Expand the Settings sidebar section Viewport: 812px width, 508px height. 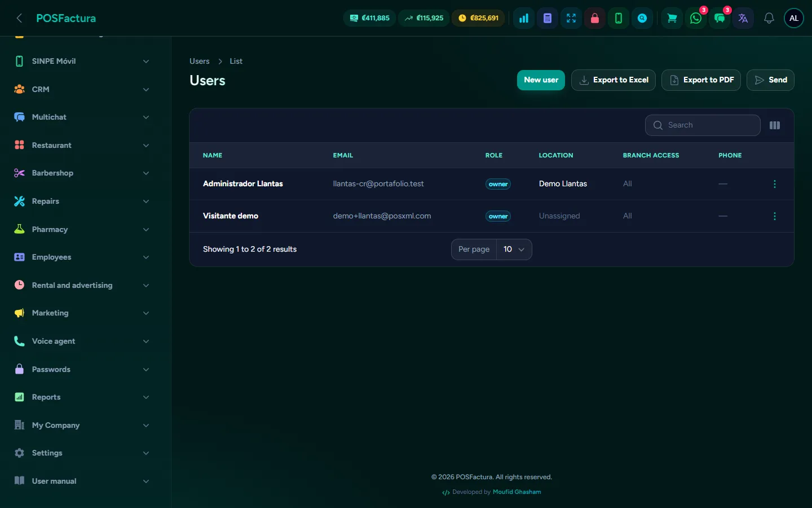point(82,453)
